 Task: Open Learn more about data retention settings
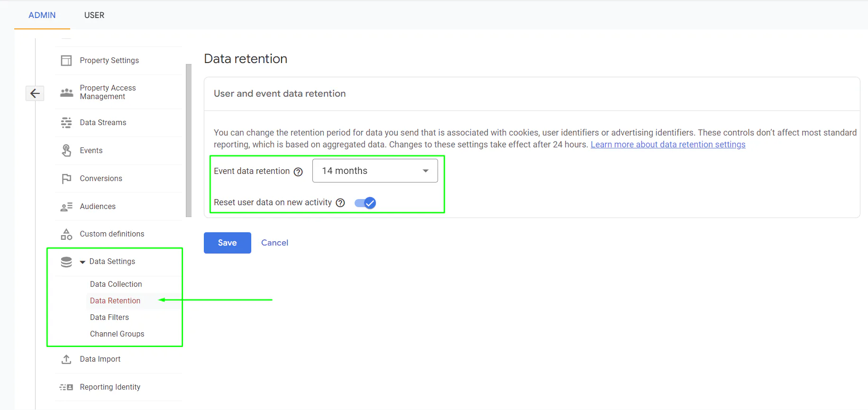click(668, 145)
